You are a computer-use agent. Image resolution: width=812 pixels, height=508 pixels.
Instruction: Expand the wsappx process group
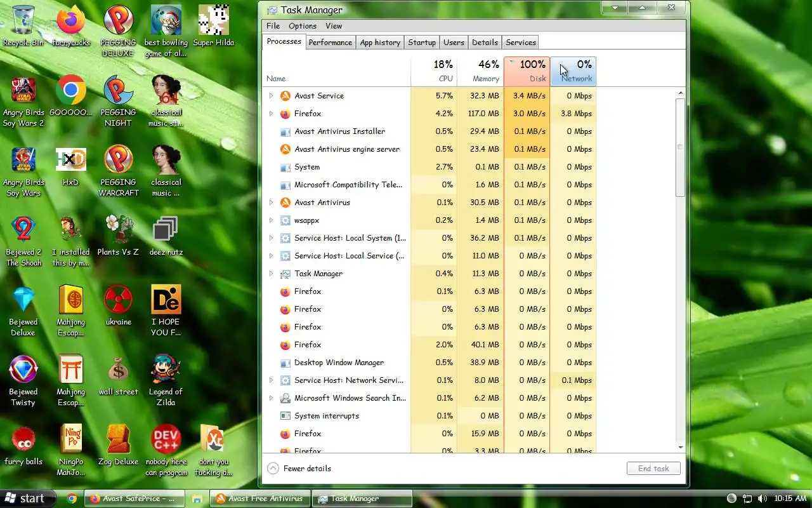point(271,220)
